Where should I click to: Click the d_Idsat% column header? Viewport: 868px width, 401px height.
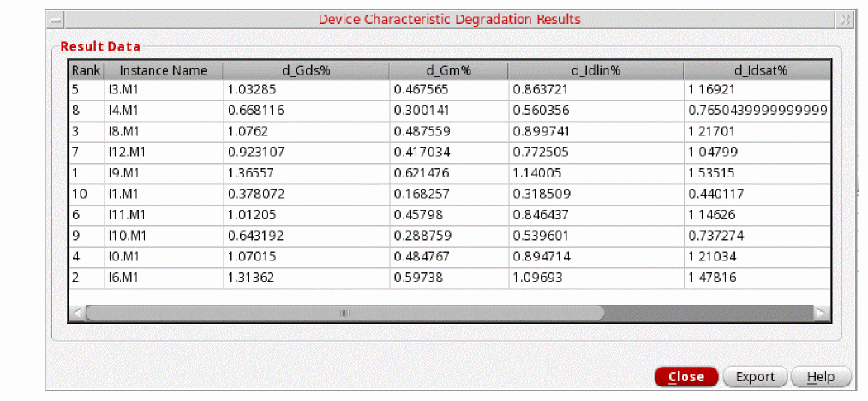click(757, 70)
